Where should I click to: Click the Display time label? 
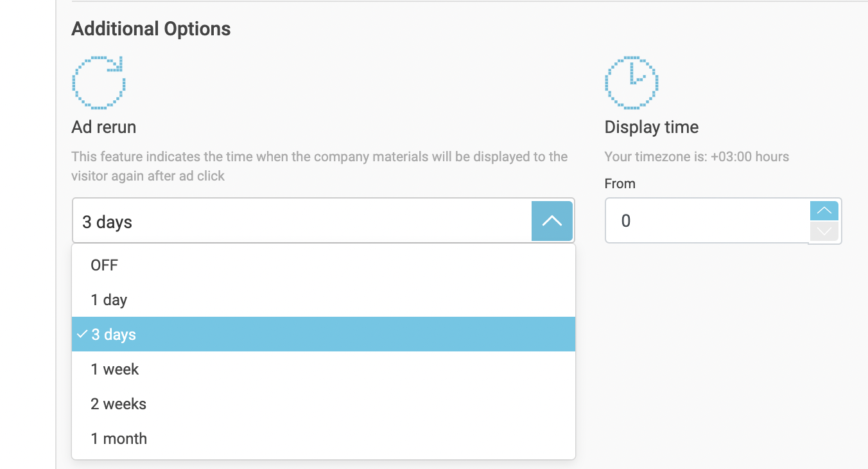(652, 127)
